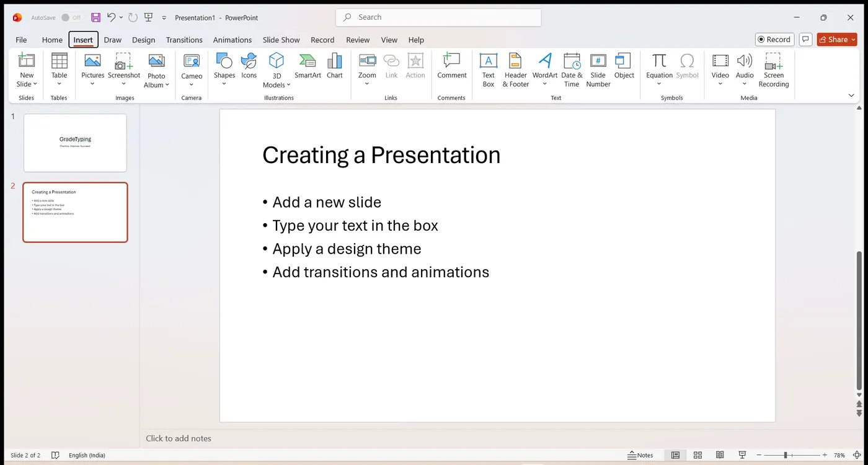Image resolution: width=868 pixels, height=465 pixels.
Task: Open Header & Footer dialog
Action: (515, 69)
